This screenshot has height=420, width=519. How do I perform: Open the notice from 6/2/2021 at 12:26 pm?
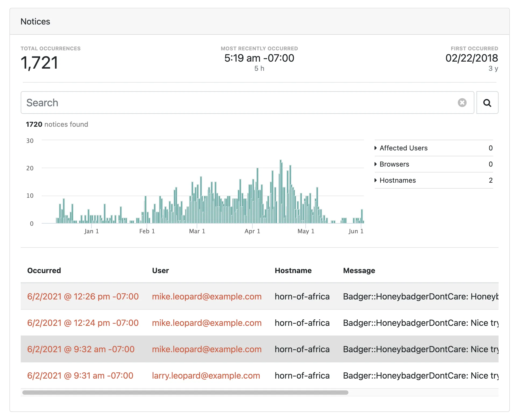[83, 296]
